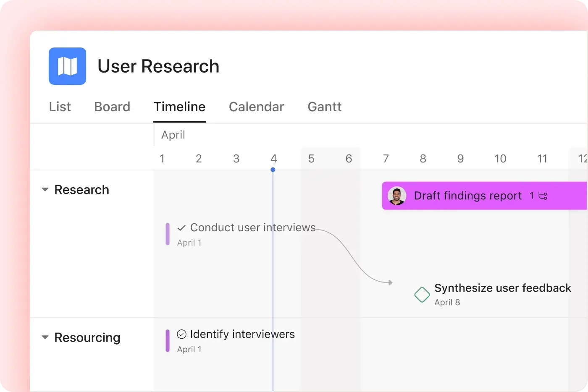Click the milestone diamond for Synthesize user feedback
Image resolution: width=588 pixels, height=392 pixels.
pos(422,295)
